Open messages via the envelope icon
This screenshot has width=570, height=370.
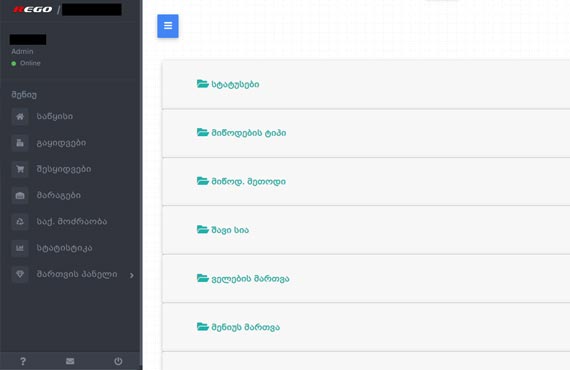pyautogui.click(x=70, y=361)
